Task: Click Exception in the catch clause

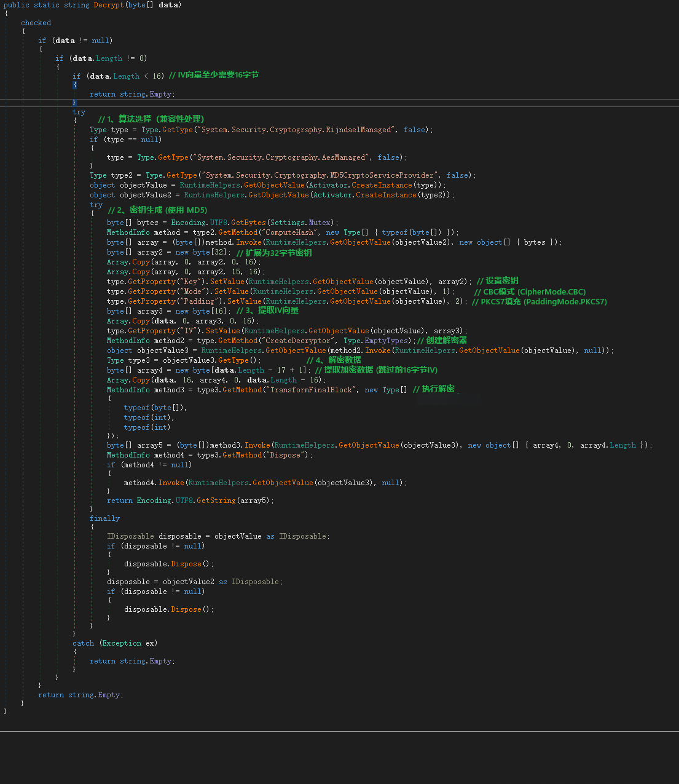Action: pyautogui.click(x=122, y=643)
